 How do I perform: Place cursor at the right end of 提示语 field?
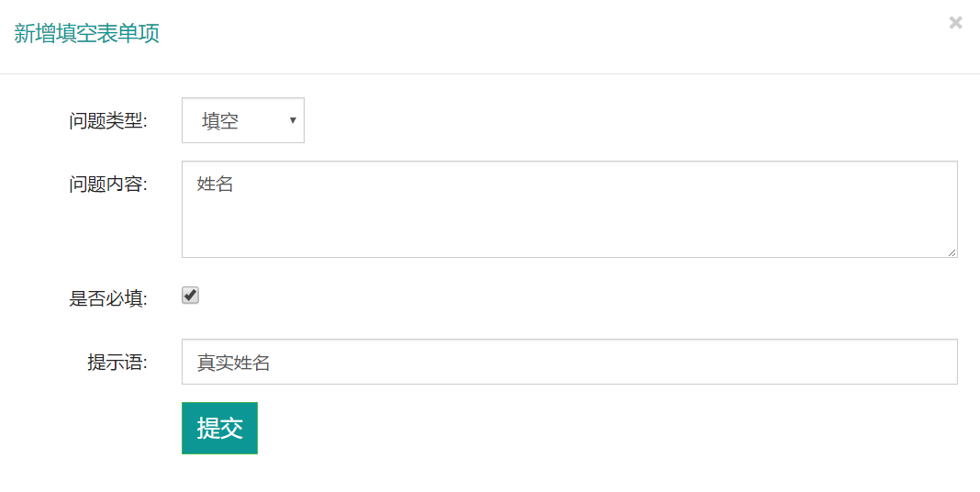(x=945, y=362)
